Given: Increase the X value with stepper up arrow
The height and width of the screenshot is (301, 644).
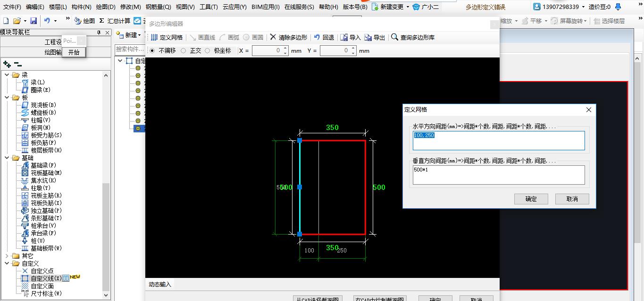Looking at the screenshot, I should 285,48.
